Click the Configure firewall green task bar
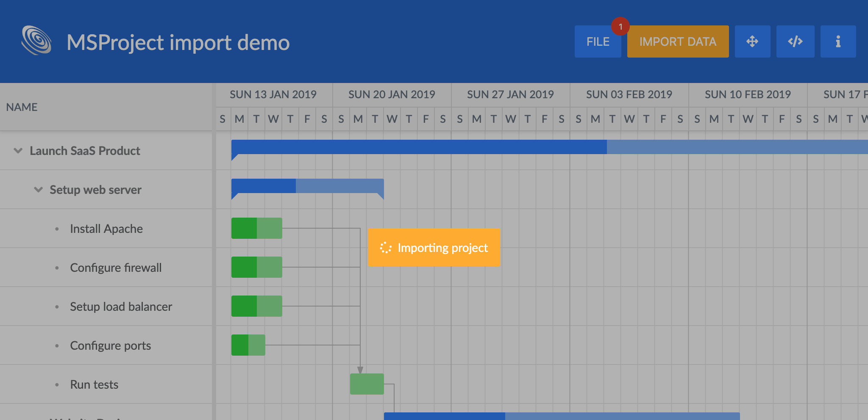868x420 pixels. tap(256, 267)
